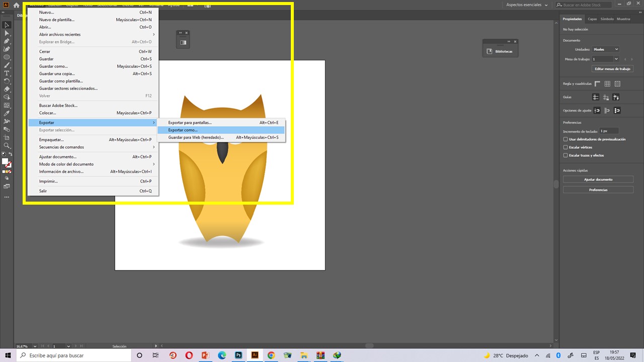Enable snap to point option
644x362 pixels.
point(597,110)
